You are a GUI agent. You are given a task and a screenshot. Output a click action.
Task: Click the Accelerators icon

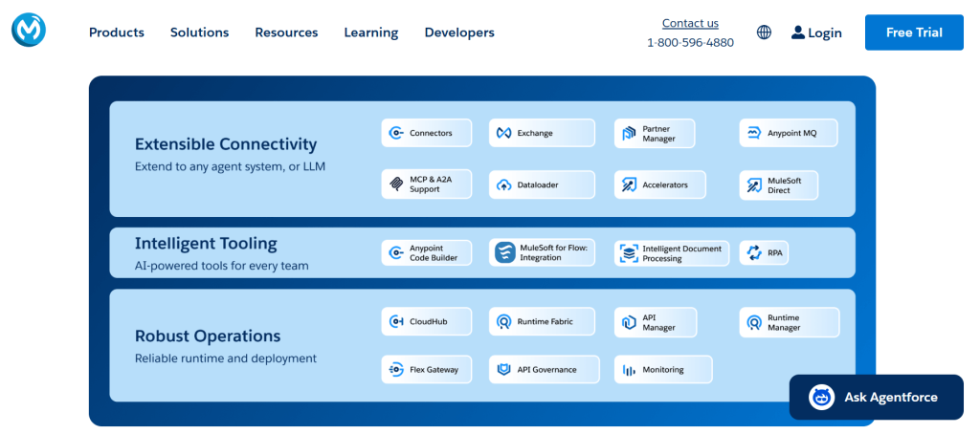(628, 184)
